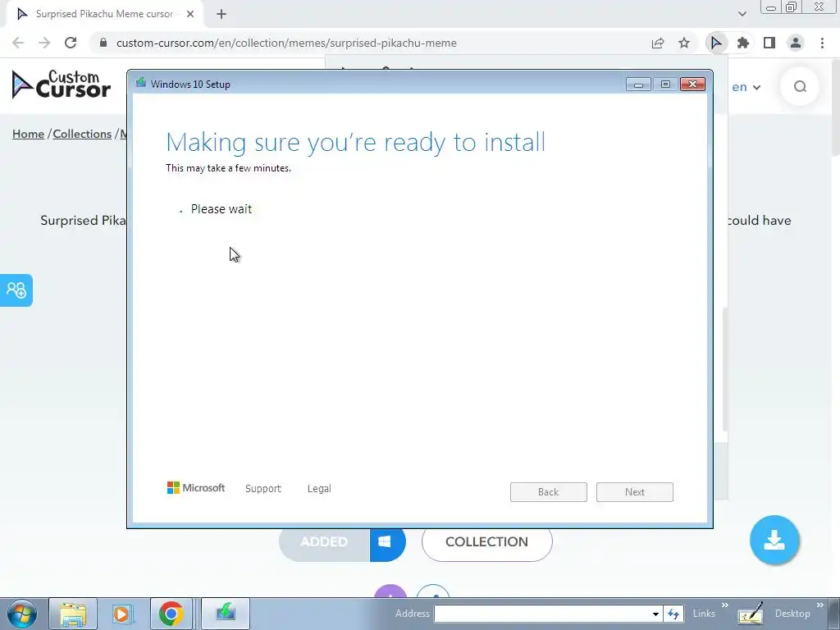
Task: Click the Chrome taskbar icon
Action: tap(171, 614)
